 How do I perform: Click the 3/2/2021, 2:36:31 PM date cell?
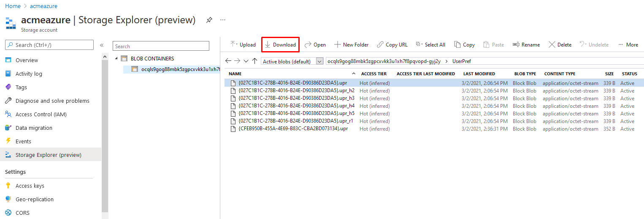(485, 129)
